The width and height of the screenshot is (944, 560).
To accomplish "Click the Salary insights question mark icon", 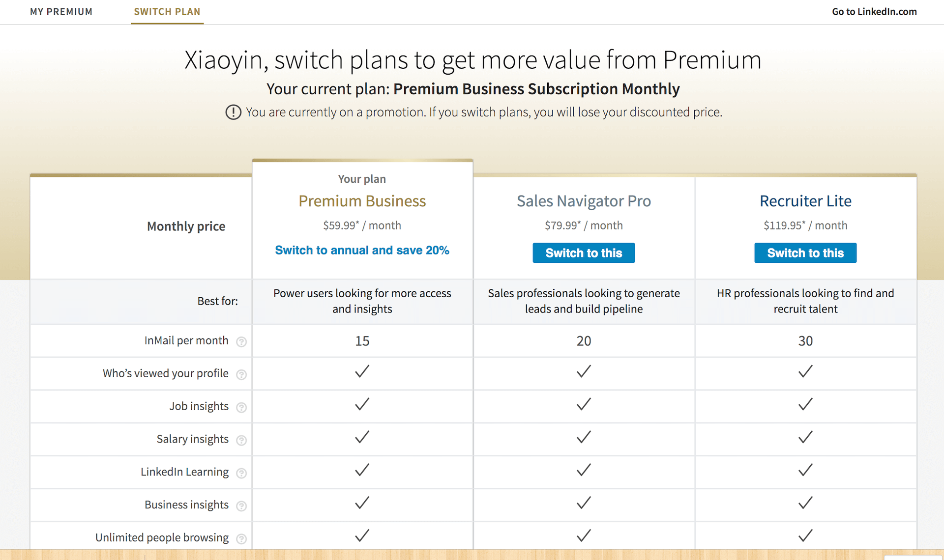I will coord(241,440).
